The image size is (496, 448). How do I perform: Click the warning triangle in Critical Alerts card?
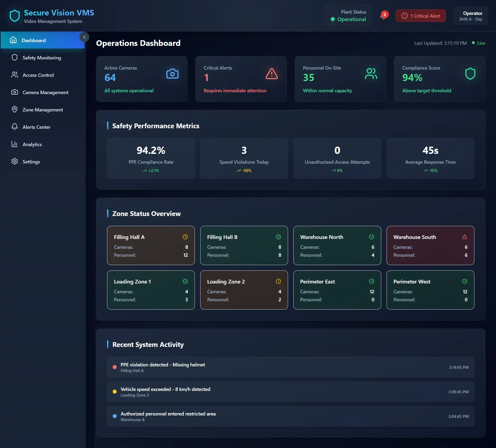(271, 74)
